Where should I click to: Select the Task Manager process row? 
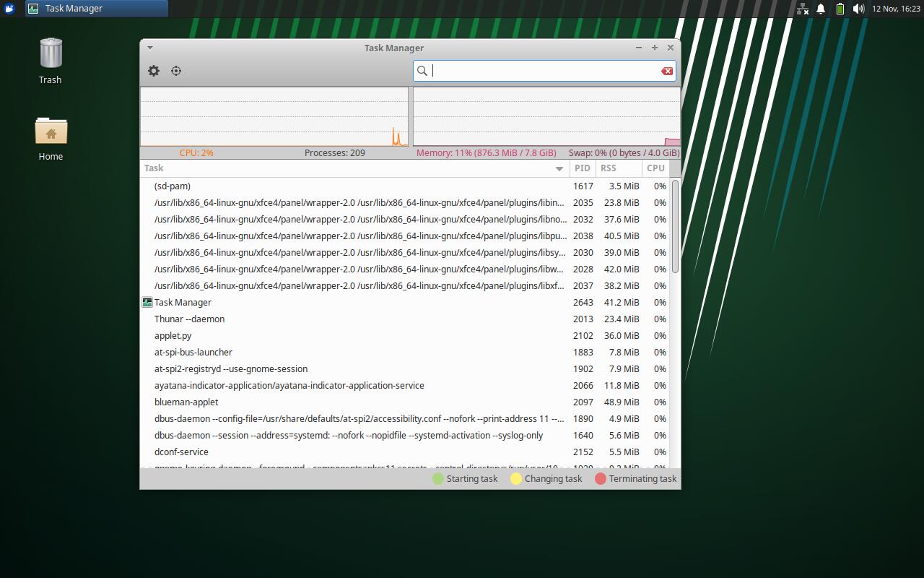click(405, 303)
